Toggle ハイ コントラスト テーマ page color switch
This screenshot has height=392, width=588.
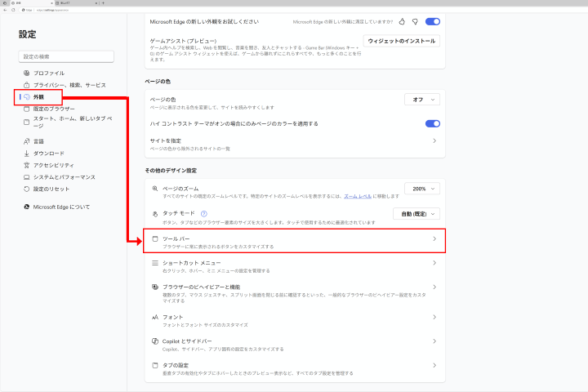pyautogui.click(x=432, y=123)
